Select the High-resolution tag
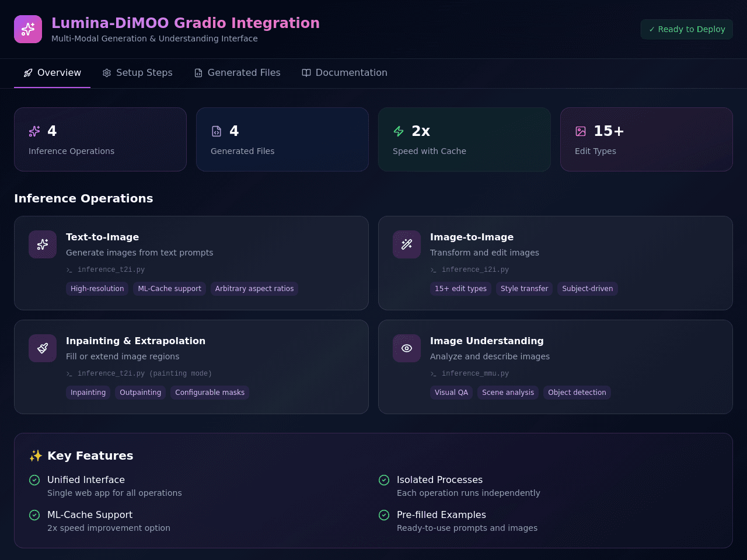 [97, 289]
